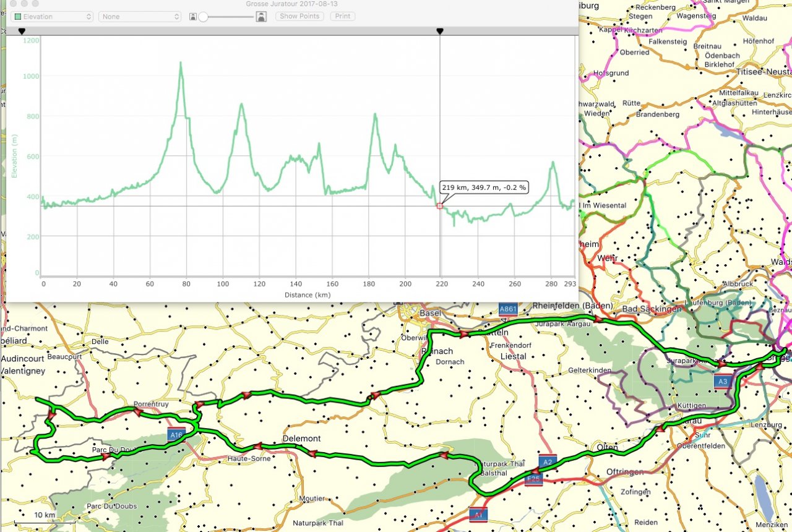792x532 pixels.
Task: Click the A3 highway shield on the map
Action: (723, 382)
